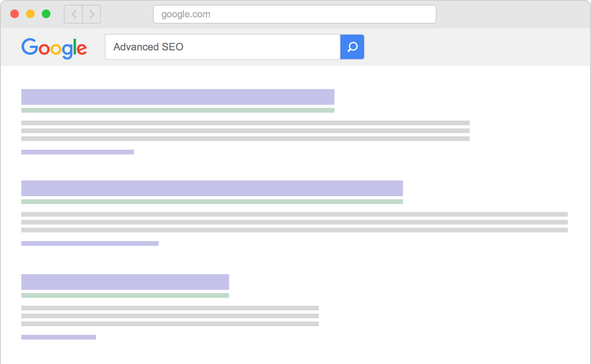Click the third result's green URL line
591x364 pixels.
pos(125,295)
